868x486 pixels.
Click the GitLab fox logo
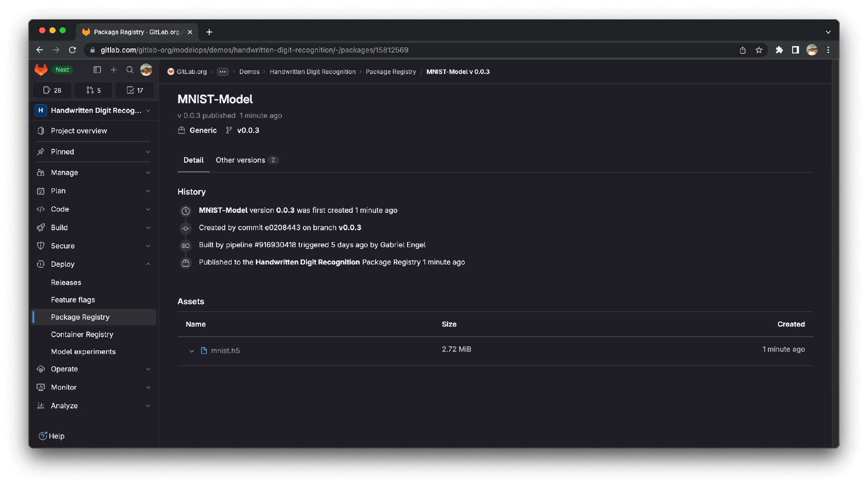(x=41, y=69)
